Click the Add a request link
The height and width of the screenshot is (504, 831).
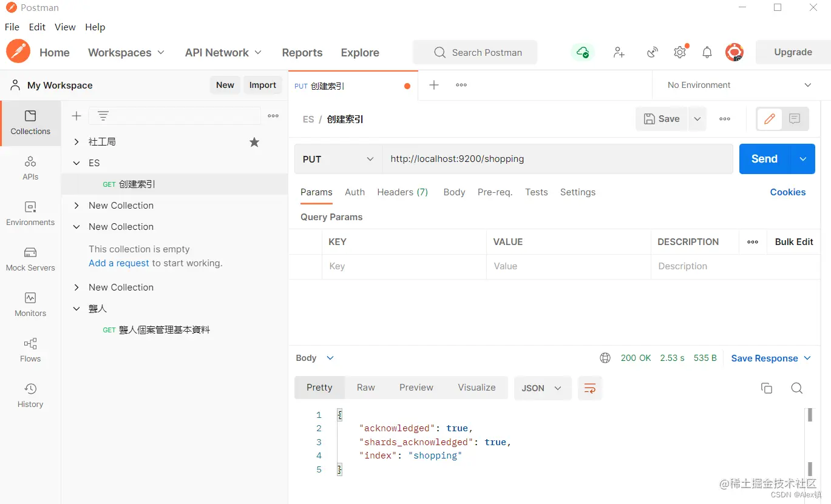pos(119,263)
